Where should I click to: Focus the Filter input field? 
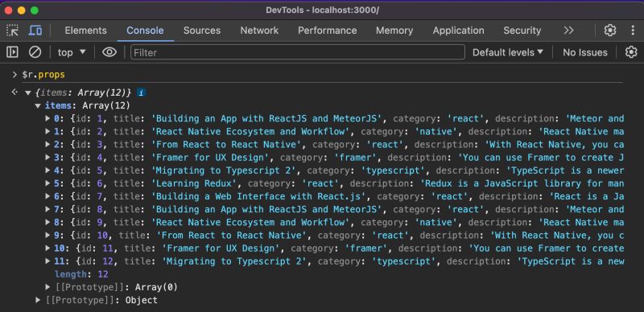tap(298, 52)
